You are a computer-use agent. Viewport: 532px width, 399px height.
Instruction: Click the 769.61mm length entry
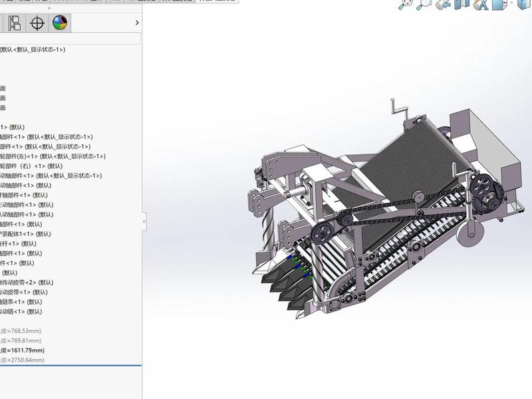(21, 340)
